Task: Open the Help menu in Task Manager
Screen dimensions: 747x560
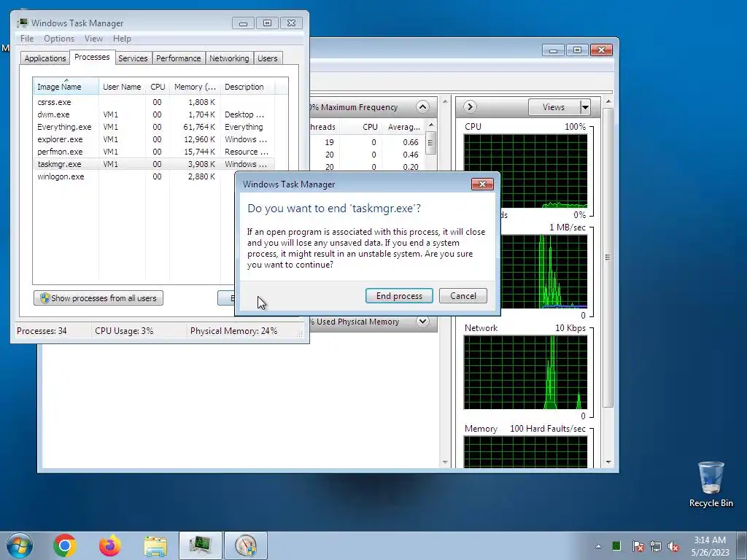Action: 122,39
